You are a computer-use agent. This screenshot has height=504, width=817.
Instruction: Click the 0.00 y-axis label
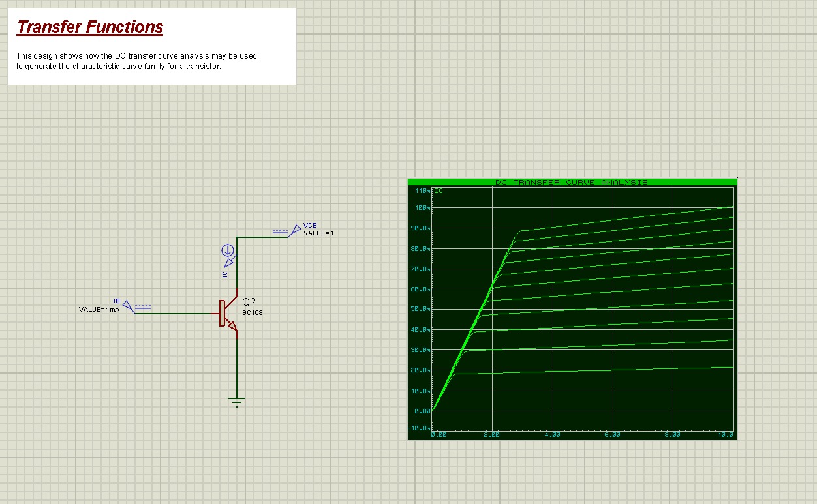[422, 411]
